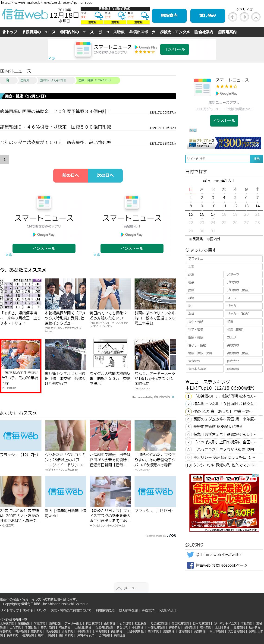Set font size to small (小)
This screenshot has height=644, width=264.
(233, 17)
